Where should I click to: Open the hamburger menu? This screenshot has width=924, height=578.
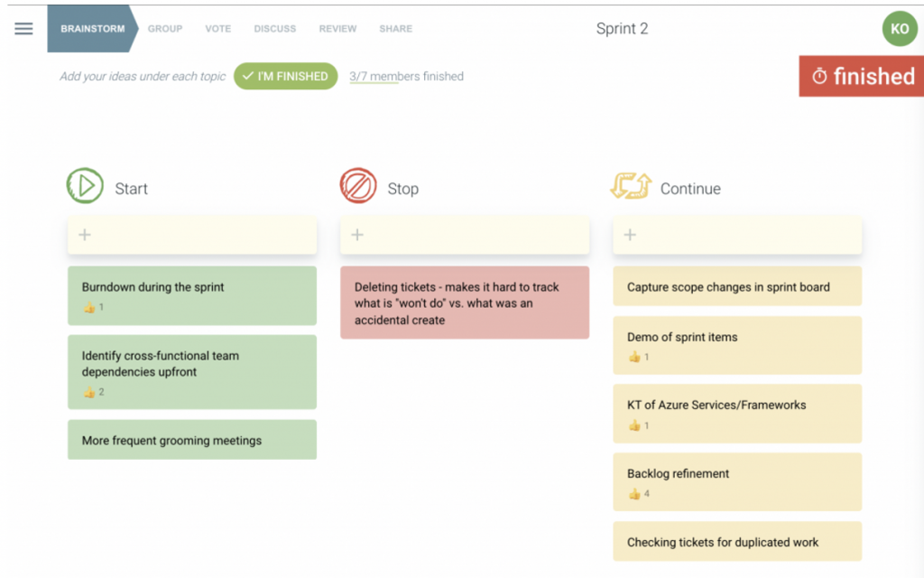pyautogui.click(x=23, y=29)
